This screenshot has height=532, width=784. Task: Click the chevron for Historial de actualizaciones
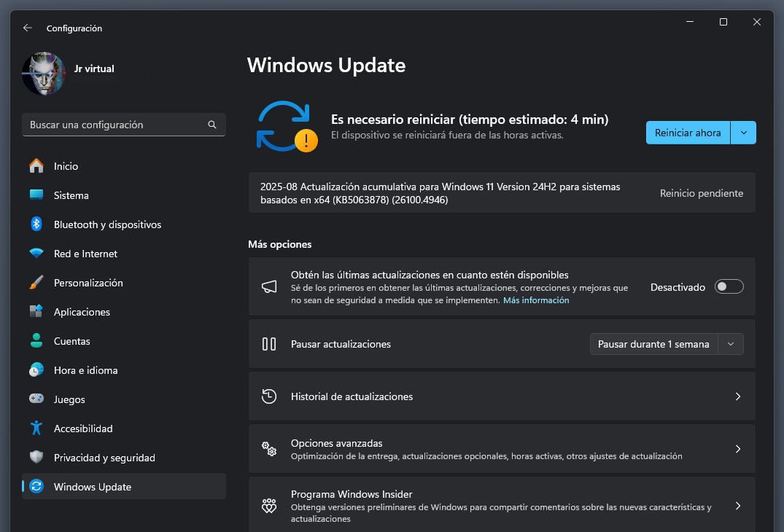coord(737,396)
